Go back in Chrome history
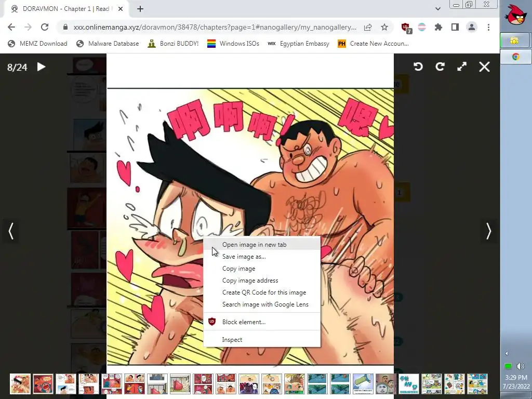Image resolution: width=532 pixels, height=399 pixels. [x=11, y=27]
